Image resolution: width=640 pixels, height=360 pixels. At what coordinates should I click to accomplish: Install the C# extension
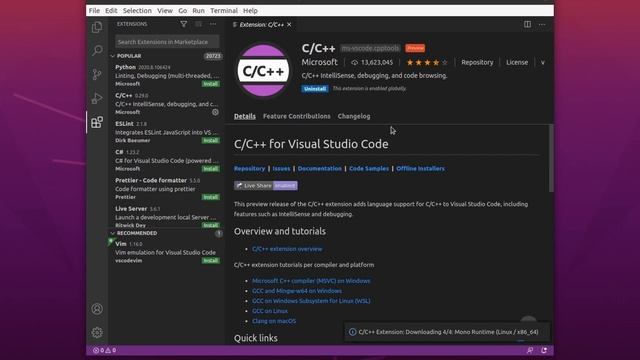click(211, 169)
